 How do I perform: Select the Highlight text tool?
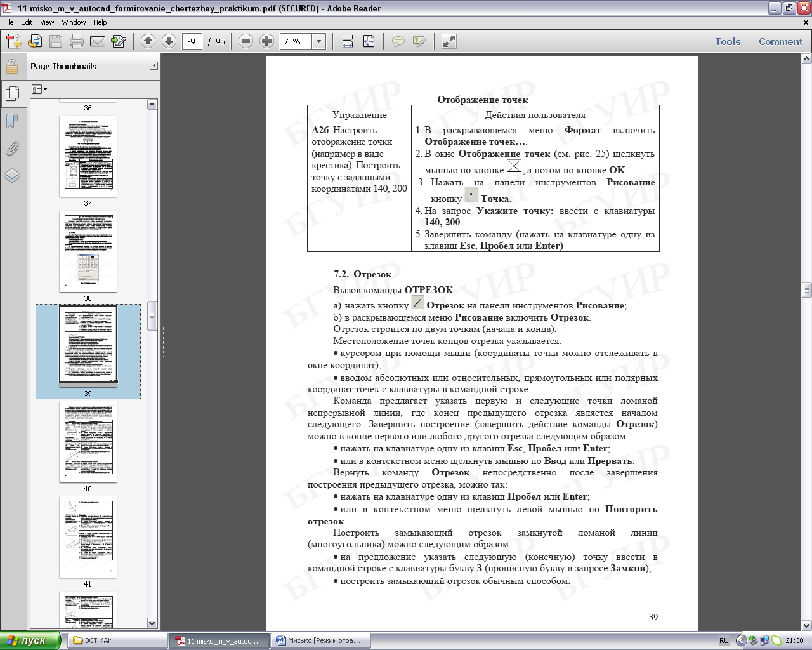(x=419, y=41)
